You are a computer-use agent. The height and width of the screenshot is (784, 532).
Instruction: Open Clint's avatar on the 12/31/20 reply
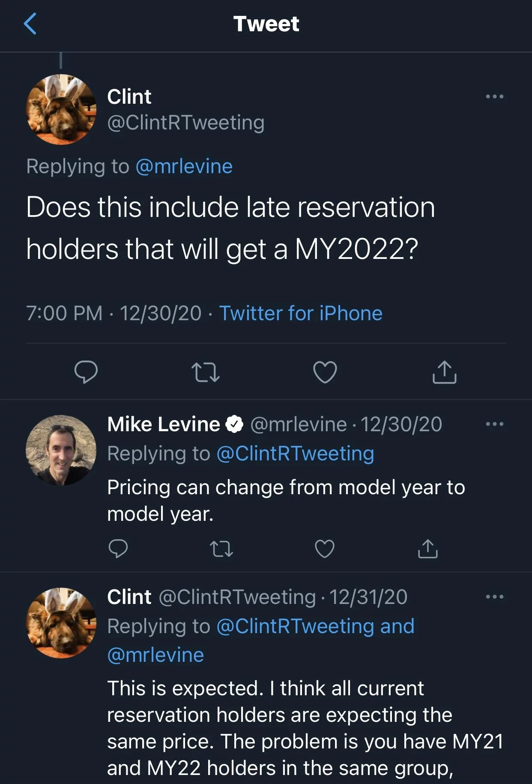click(x=61, y=623)
